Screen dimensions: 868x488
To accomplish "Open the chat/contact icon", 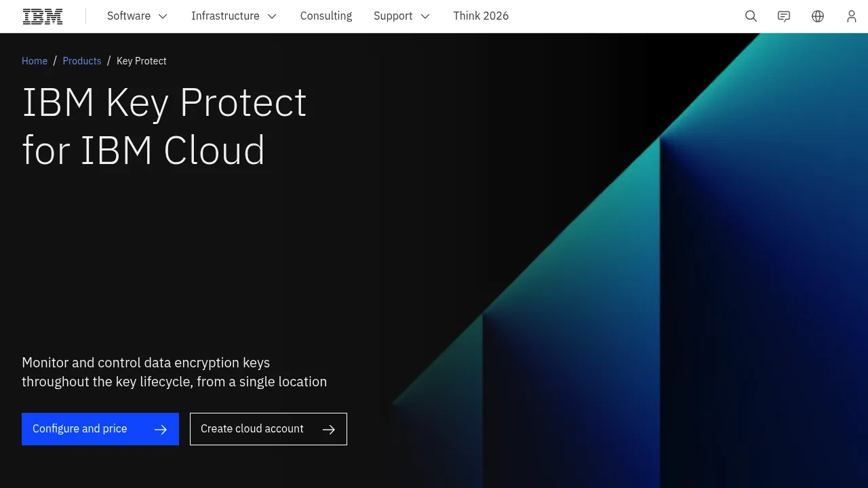I will 784,16.
